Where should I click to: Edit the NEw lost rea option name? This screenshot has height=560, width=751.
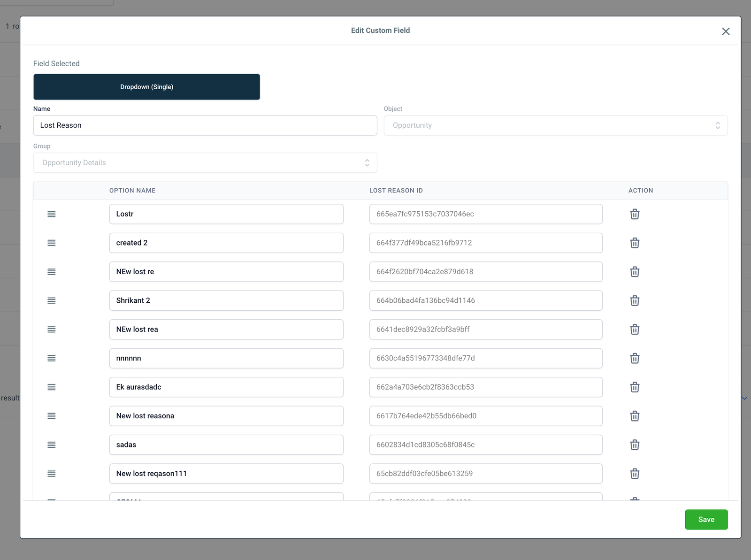coord(226,330)
